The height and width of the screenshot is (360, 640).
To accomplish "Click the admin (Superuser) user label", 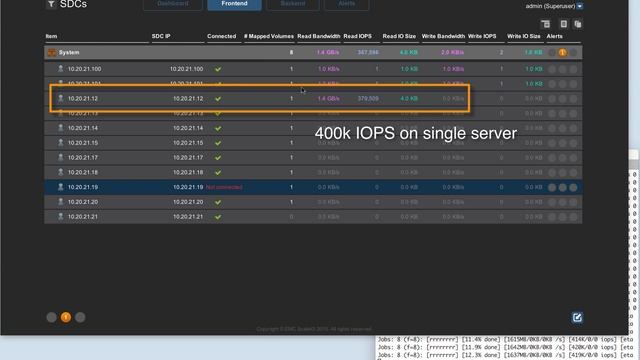I will tap(550, 6).
